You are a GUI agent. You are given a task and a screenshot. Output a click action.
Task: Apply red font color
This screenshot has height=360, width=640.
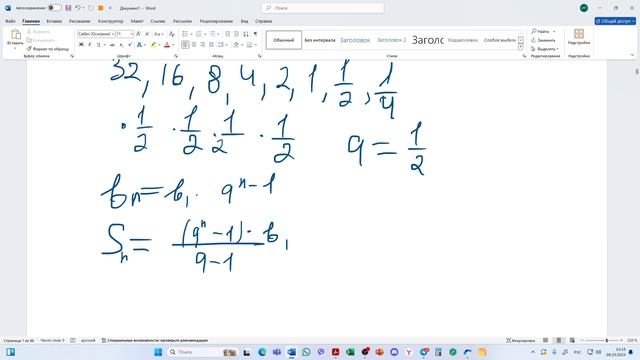(x=167, y=44)
